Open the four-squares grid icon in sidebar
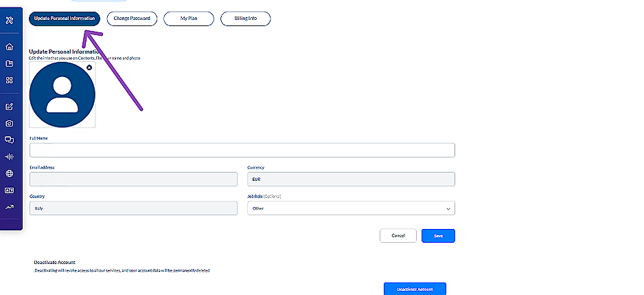 [x=10, y=80]
